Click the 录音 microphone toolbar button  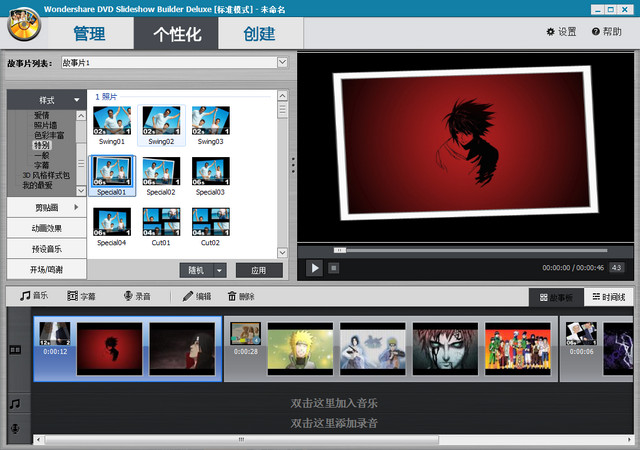click(137, 297)
